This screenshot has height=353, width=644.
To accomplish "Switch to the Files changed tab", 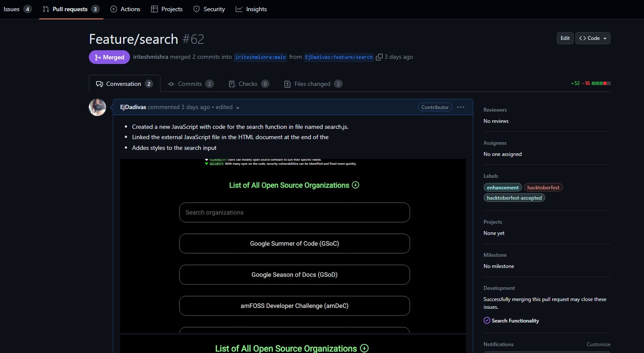I will pos(313,84).
